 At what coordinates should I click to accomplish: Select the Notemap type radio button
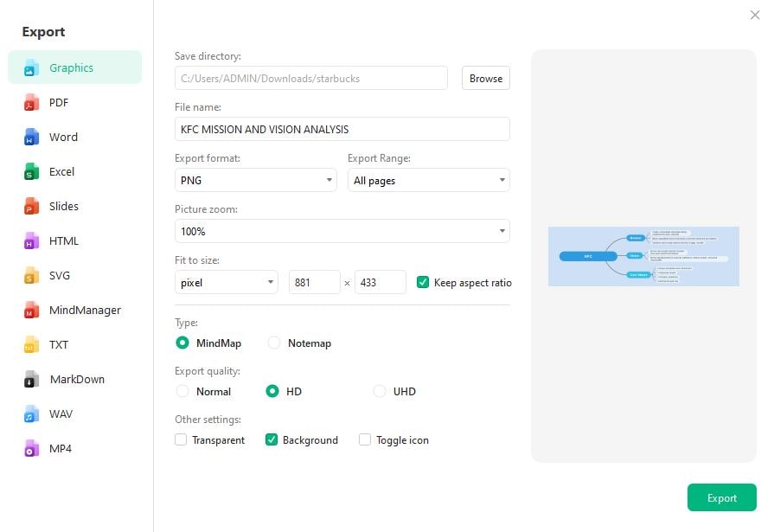point(274,343)
